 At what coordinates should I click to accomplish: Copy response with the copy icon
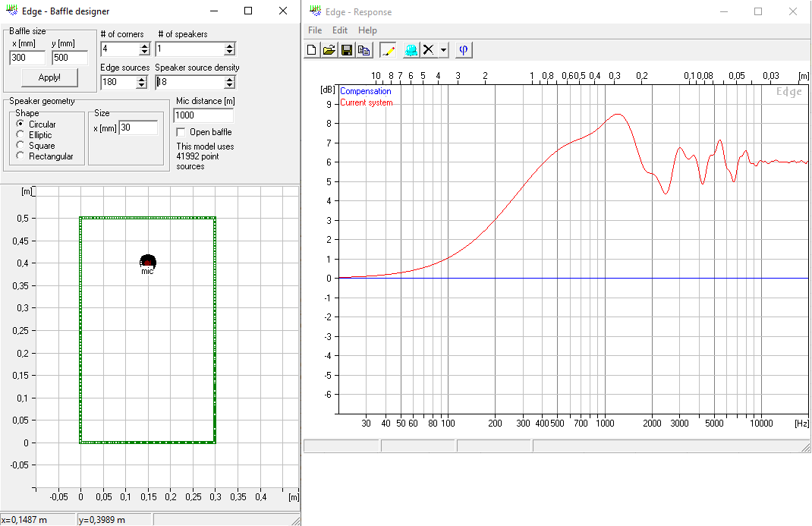click(364, 50)
